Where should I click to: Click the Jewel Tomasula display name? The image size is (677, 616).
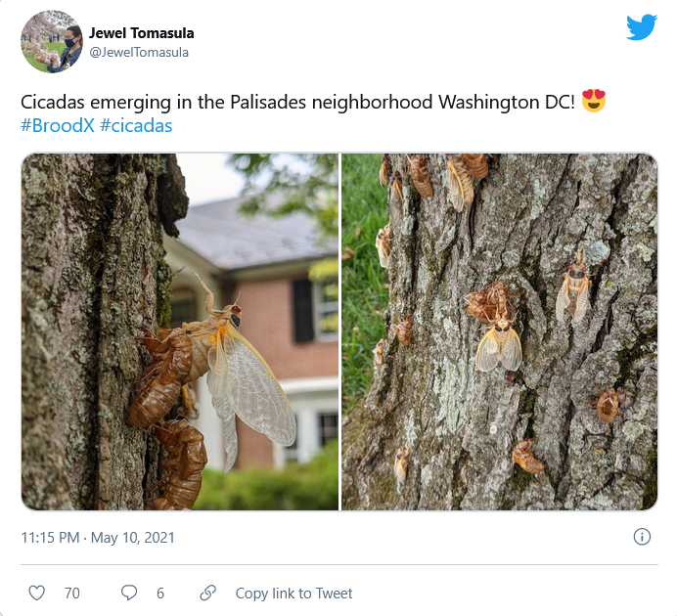click(142, 33)
